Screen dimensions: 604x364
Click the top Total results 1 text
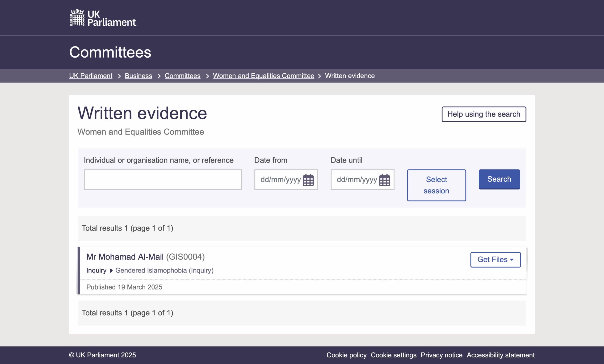tap(127, 228)
